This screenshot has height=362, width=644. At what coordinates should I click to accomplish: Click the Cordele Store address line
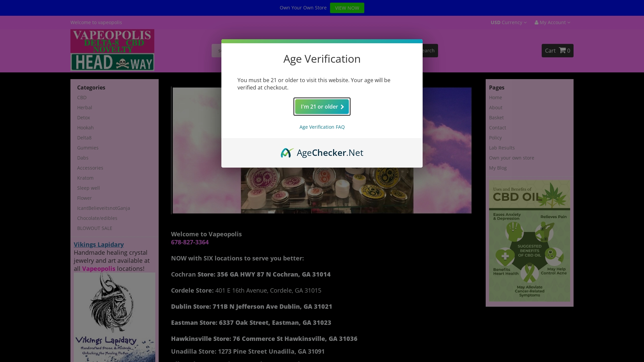(x=246, y=290)
